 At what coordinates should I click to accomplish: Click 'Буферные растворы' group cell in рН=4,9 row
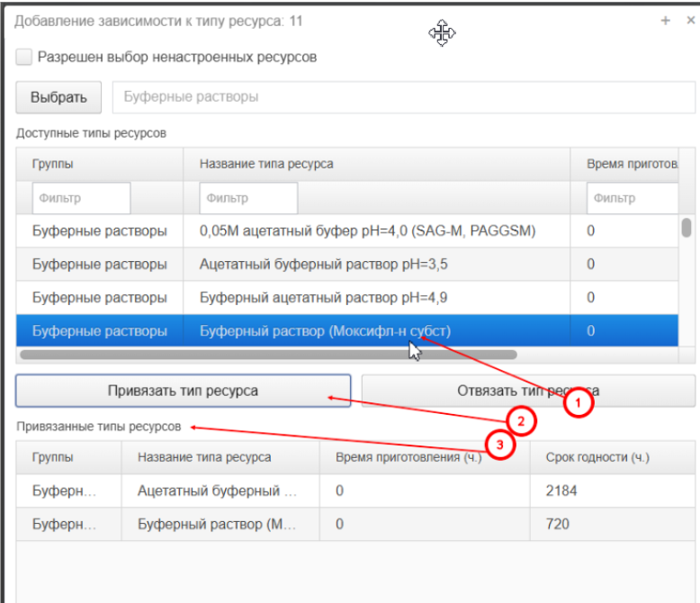(100, 298)
